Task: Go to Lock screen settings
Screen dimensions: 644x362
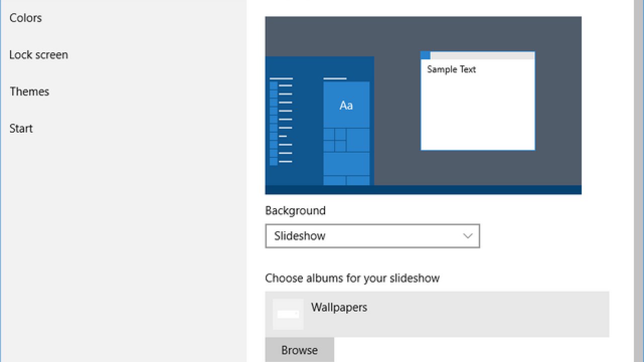Action: [39, 55]
